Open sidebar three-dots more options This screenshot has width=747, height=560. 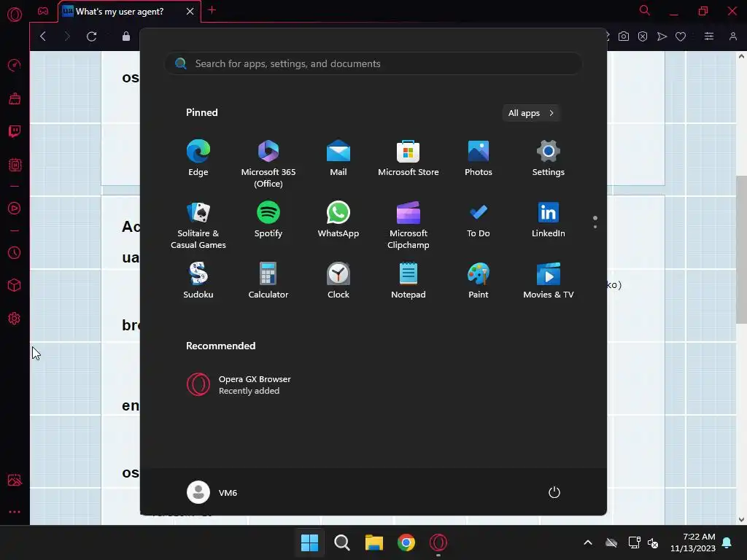15,512
